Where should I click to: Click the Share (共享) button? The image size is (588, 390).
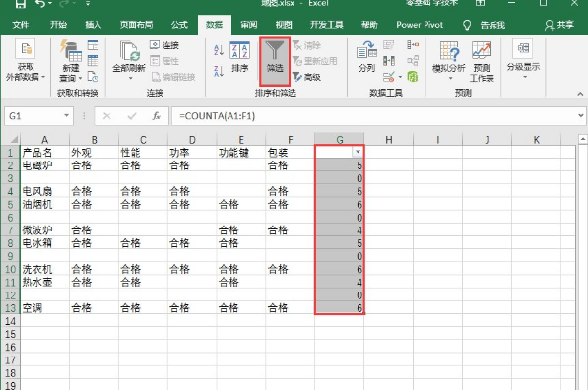pos(559,25)
